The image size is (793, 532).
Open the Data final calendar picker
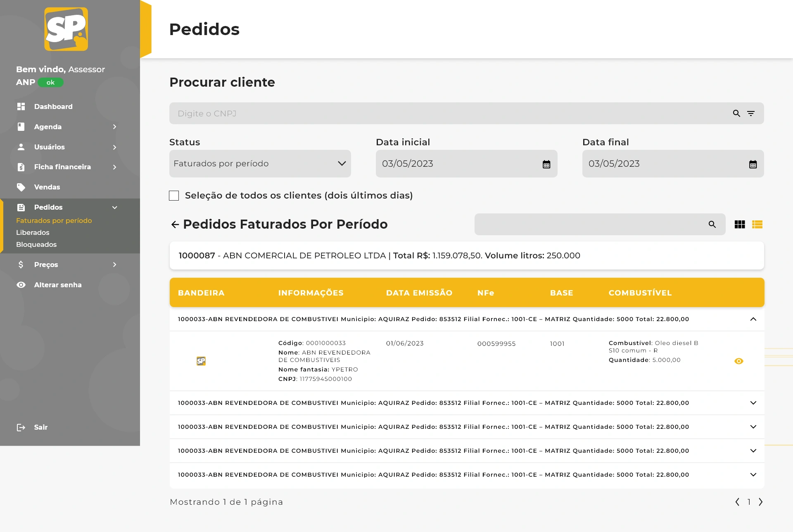753,164
